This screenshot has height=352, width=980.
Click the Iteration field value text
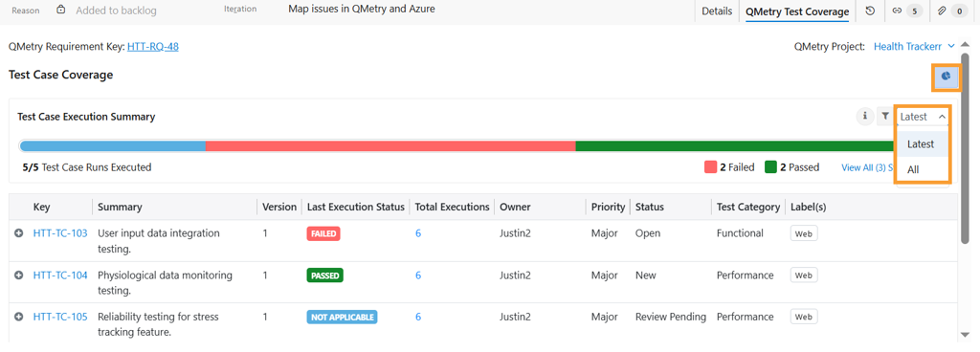[362, 10]
